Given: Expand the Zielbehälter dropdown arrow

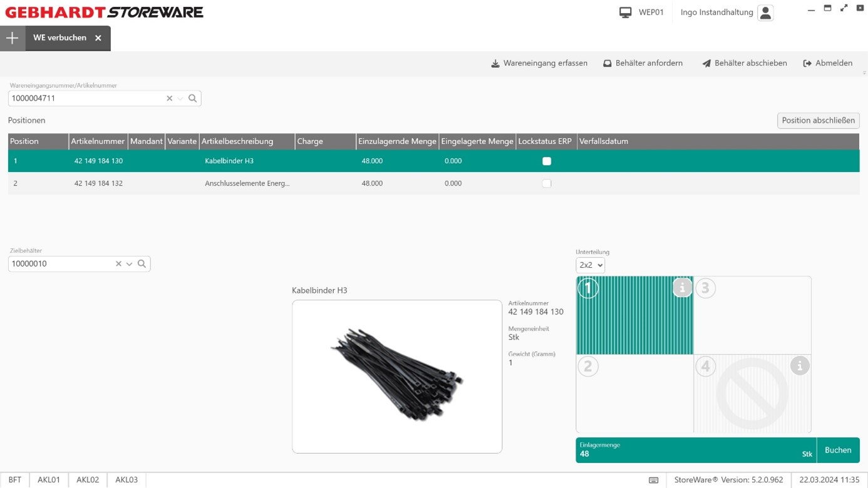Looking at the screenshot, I should [x=130, y=264].
